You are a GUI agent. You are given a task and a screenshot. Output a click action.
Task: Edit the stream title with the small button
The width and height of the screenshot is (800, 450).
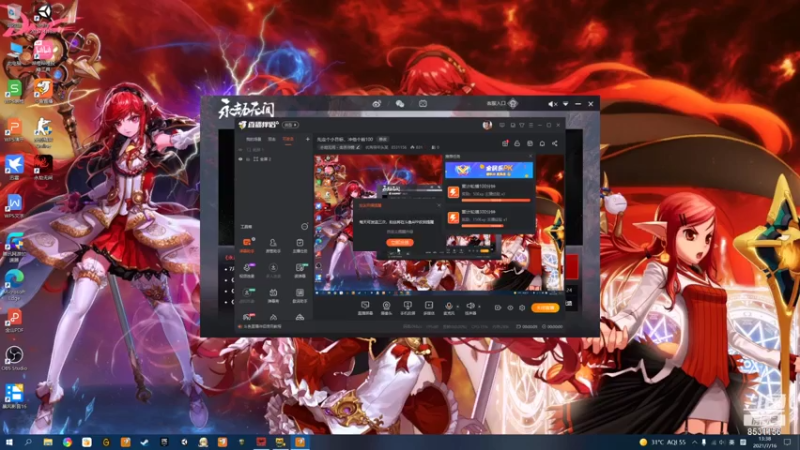pos(383,139)
